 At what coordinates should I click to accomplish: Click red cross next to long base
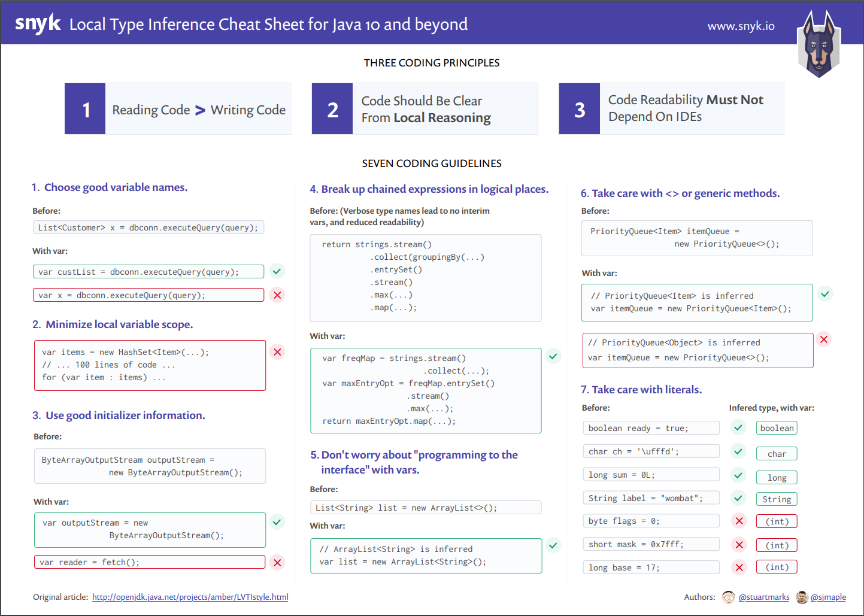click(739, 568)
